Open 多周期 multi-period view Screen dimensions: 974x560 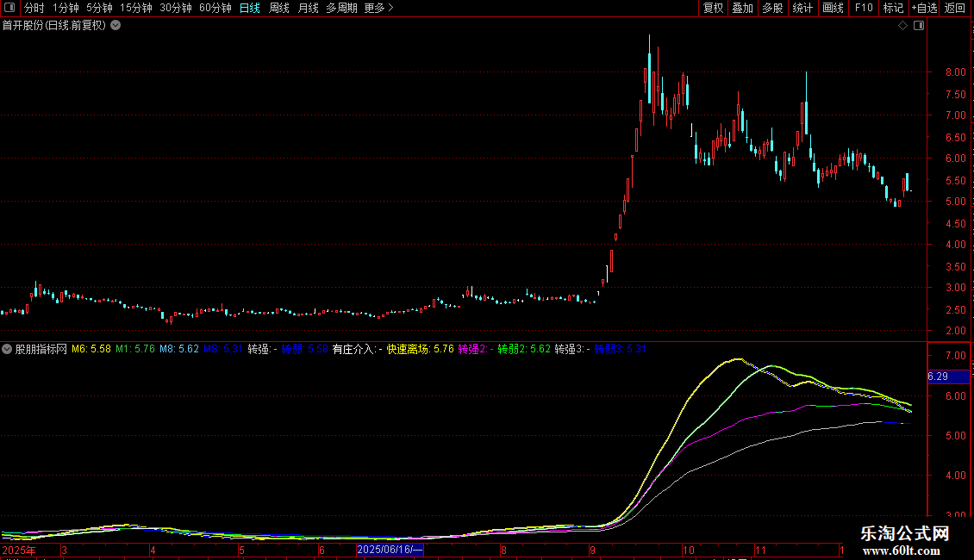pos(341,8)
